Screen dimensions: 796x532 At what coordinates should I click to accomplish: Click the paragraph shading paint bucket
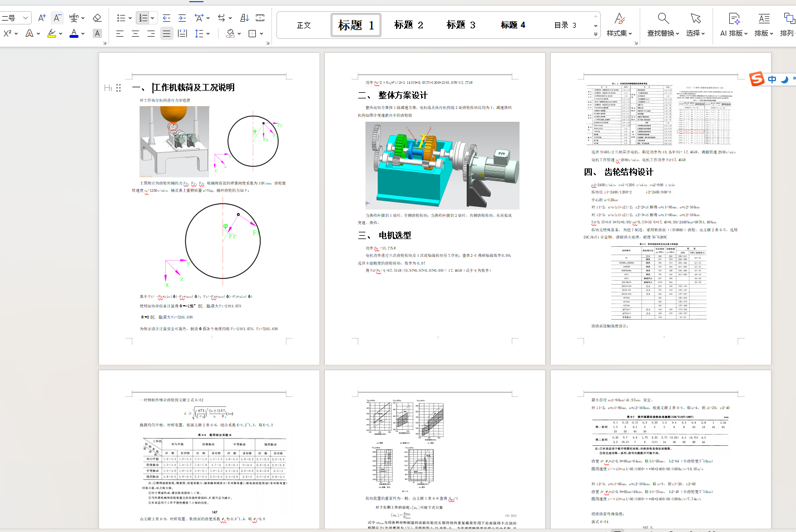[x=230, y=33]
